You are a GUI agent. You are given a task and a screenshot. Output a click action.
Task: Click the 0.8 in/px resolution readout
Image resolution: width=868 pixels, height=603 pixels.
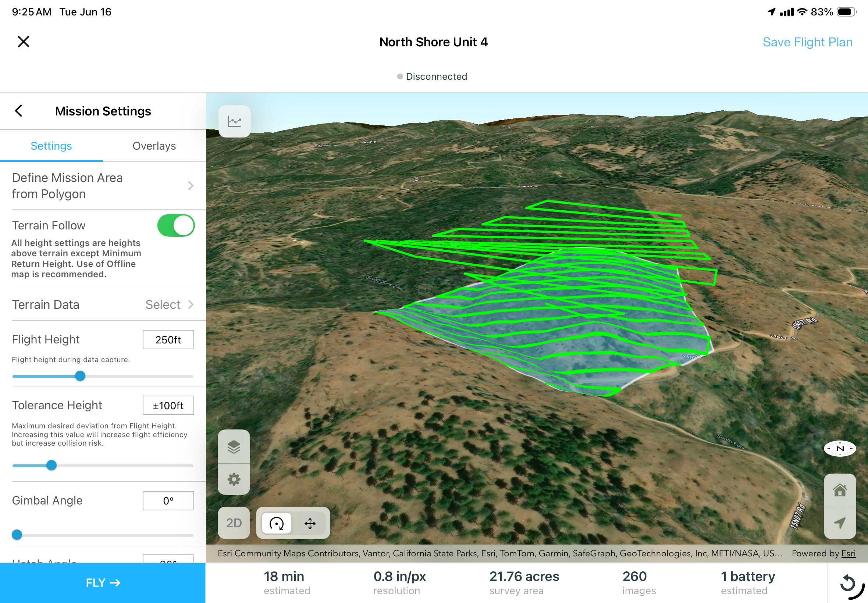coord(399,583)
